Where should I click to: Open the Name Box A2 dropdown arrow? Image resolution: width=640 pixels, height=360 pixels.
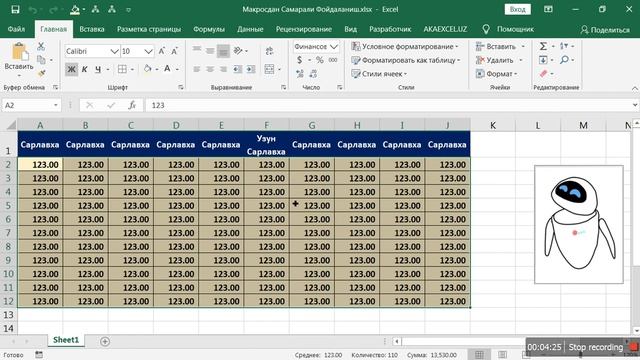pos(56,105)
